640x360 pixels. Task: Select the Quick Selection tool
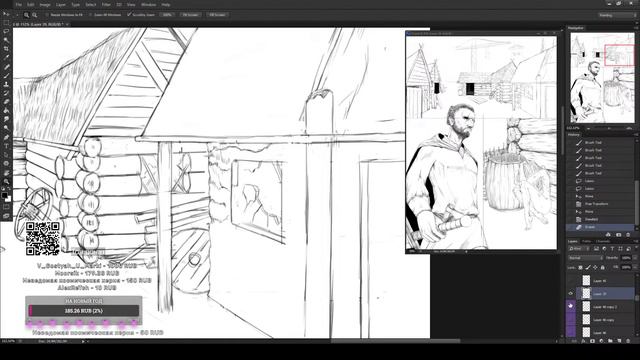pyautogui.click(x=6, y=40)
